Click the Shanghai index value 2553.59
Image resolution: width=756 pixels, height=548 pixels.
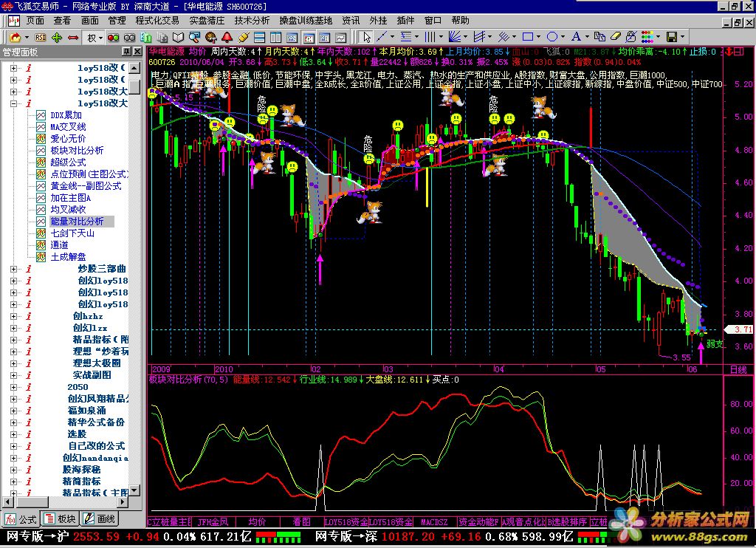97,536
